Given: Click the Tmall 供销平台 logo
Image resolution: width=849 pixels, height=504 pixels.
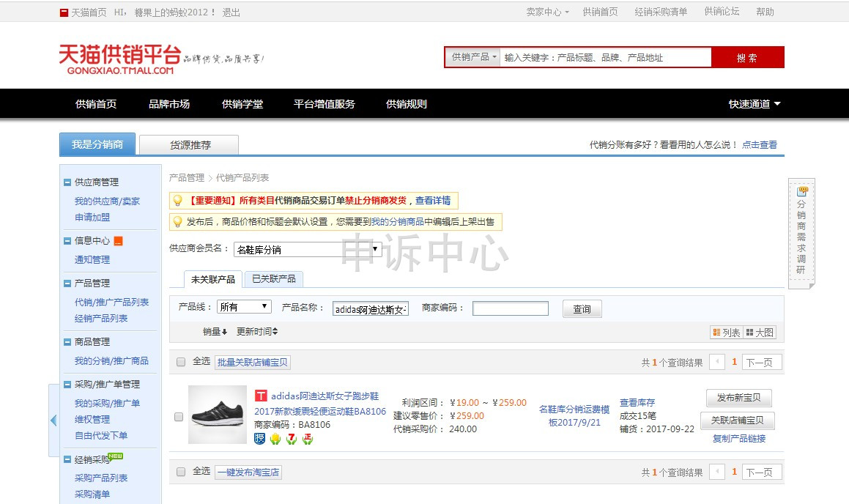Looking at the screenshot, I should point(119,59).
